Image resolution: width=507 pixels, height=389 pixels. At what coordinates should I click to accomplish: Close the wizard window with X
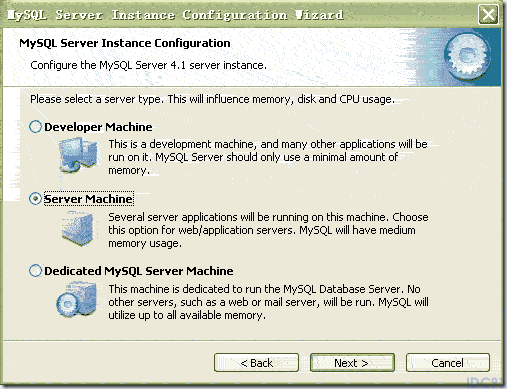(x=488, y=15)
